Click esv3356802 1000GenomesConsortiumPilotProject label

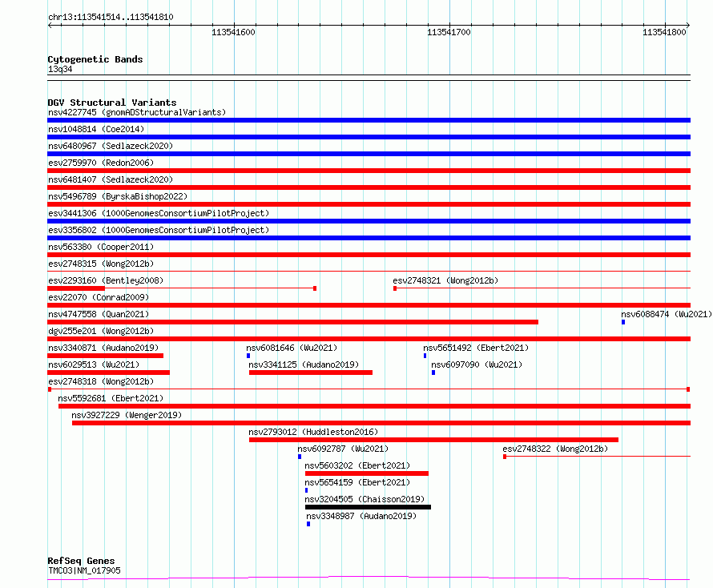click(159, 230)
